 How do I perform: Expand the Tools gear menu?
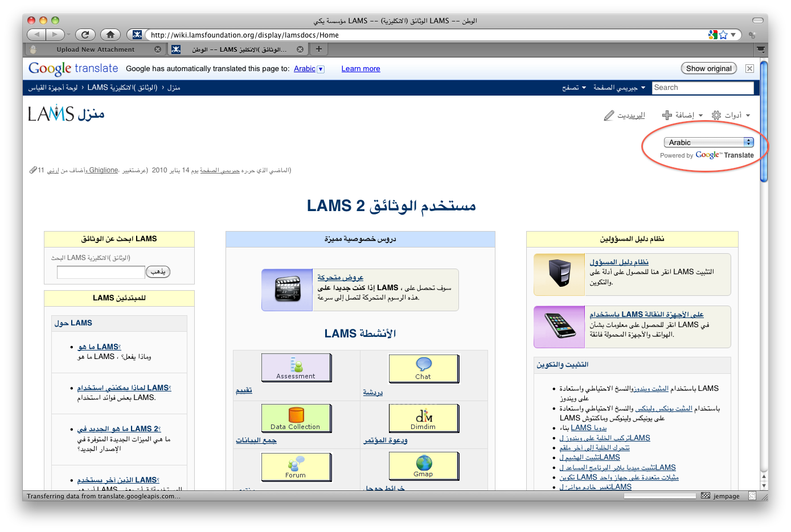click(731, 116)
